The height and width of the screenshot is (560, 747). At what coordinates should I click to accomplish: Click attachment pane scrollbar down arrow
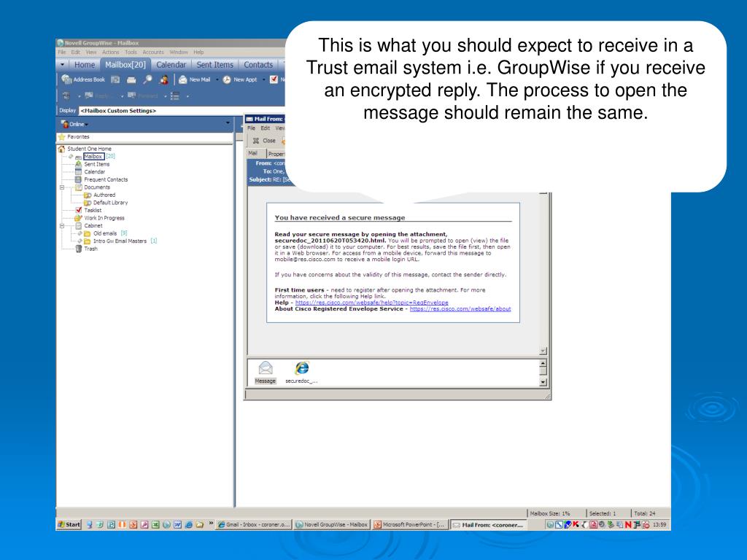[543, 382]
